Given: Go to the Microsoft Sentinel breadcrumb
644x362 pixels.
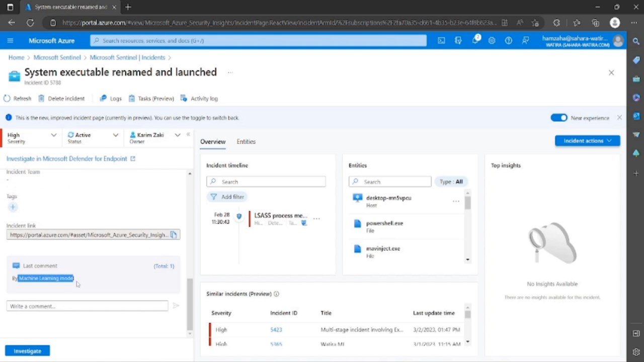Looking at the screenshot, I should [x=57, y=58].
